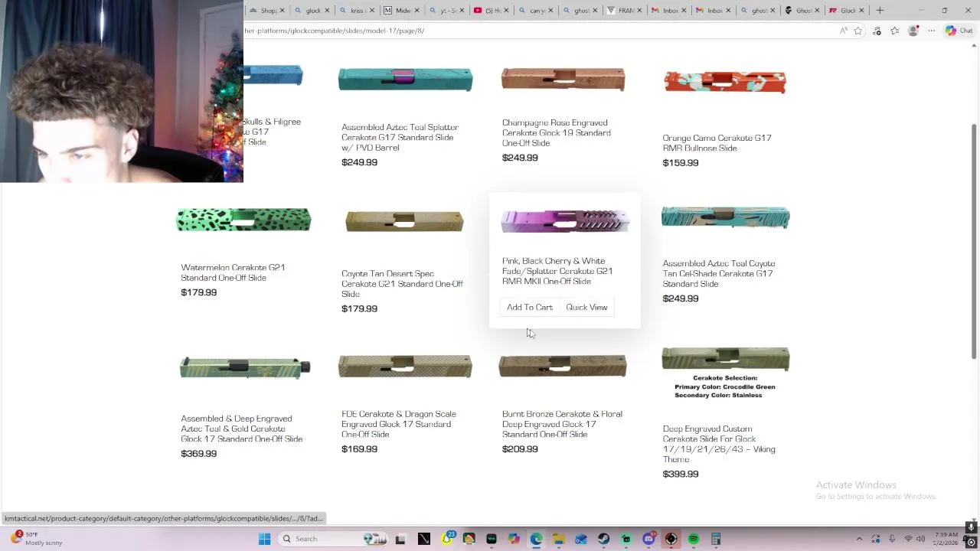
Task: Open Pink, Black Cherry & White Fade link
Action: coord(557,272)
